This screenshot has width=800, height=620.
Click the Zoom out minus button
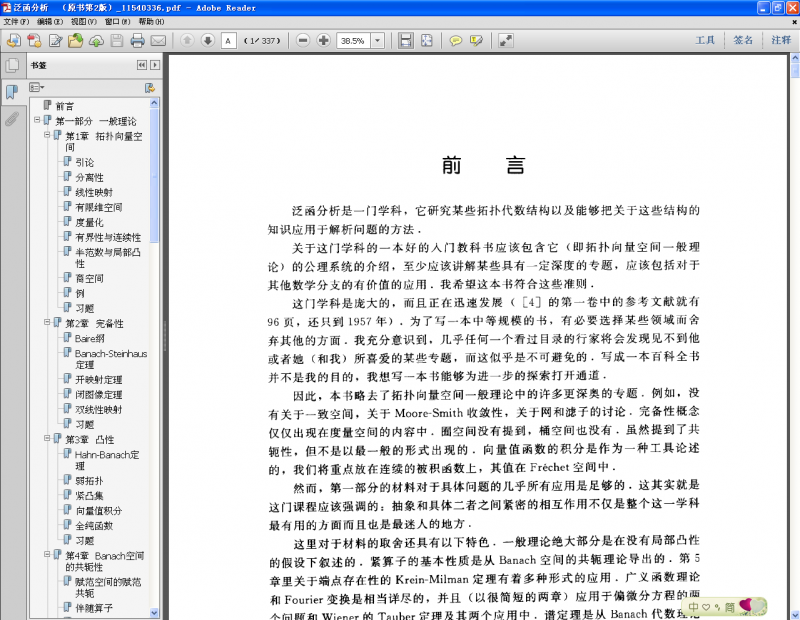(303, 40)
